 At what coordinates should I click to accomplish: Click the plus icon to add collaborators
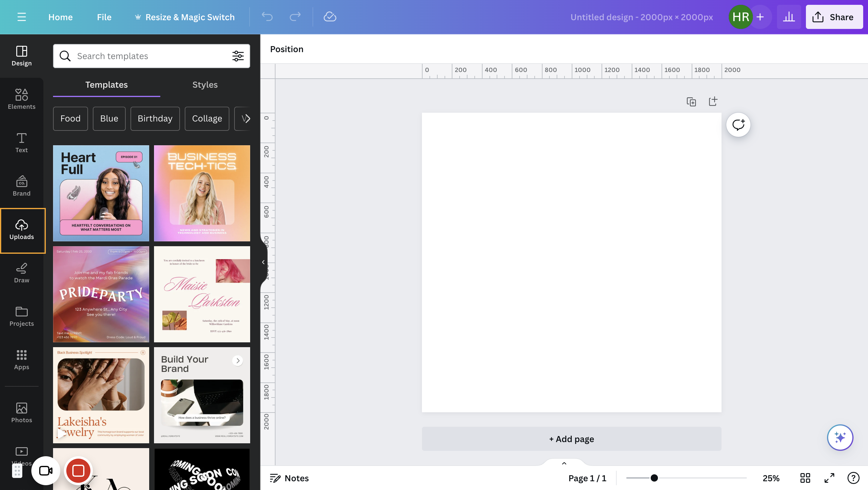pos(760,17)
